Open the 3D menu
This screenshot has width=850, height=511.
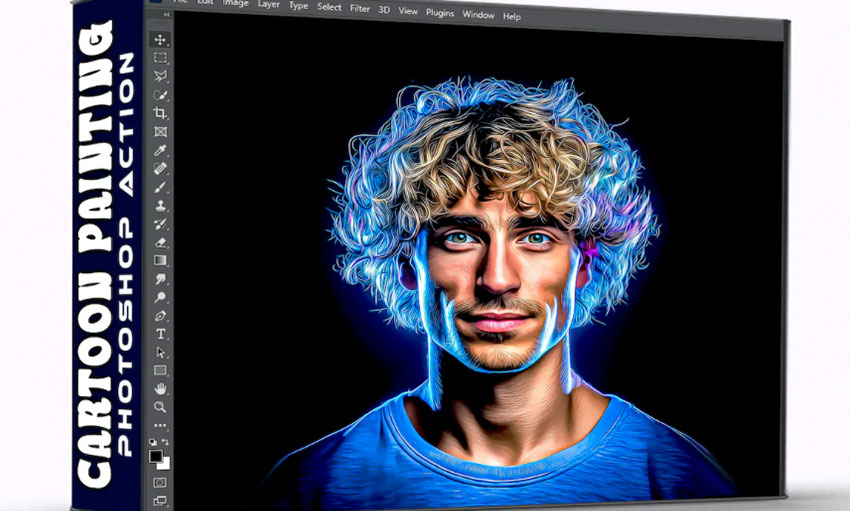(x=384, y=10)
